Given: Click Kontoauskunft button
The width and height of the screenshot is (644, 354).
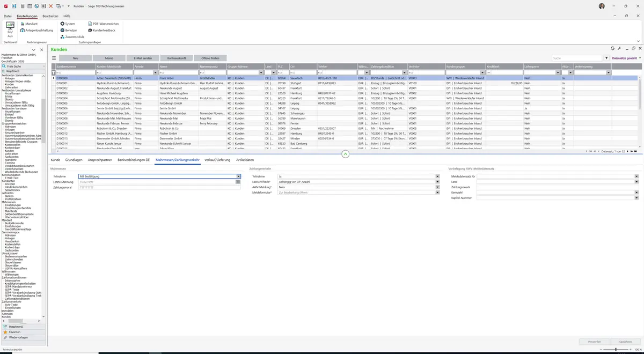Looking at the screenshot, I should 177,58.
